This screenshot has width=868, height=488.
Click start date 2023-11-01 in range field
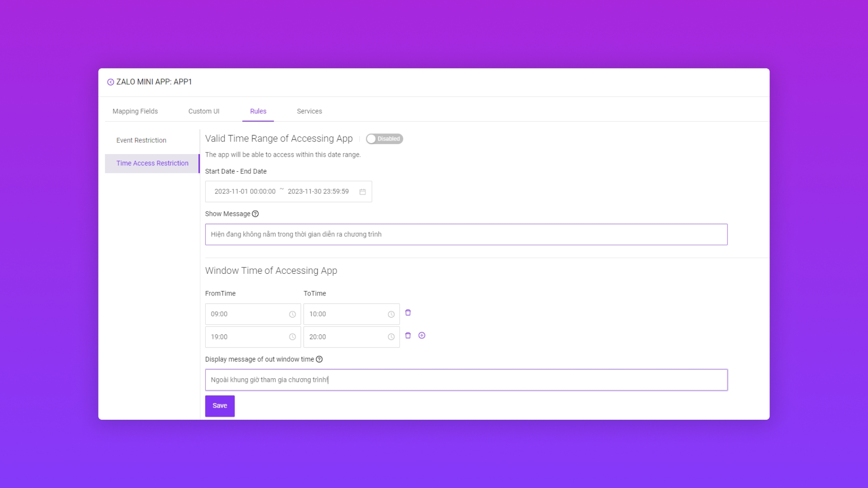[245, 192]
